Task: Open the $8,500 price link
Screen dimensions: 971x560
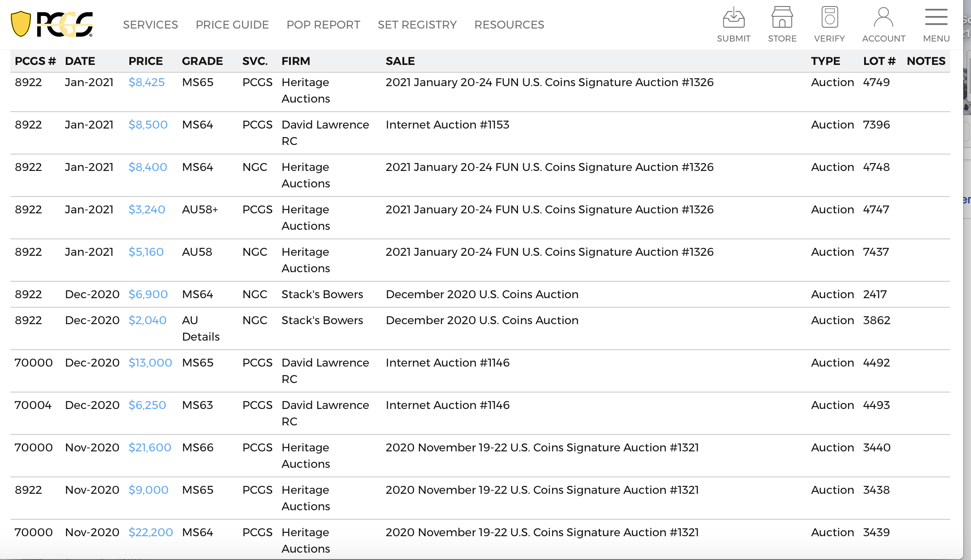Action: (x=148, y=125)
